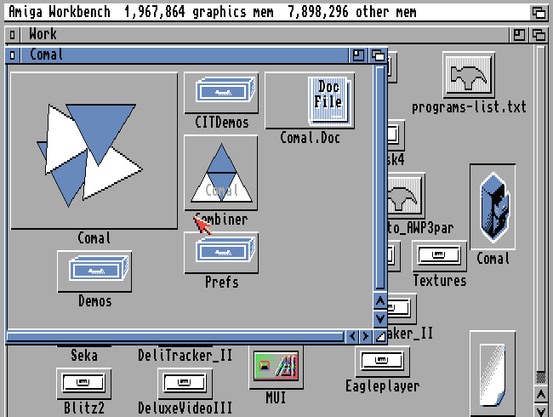Click the Seka label in Work window

pos(84,355)
